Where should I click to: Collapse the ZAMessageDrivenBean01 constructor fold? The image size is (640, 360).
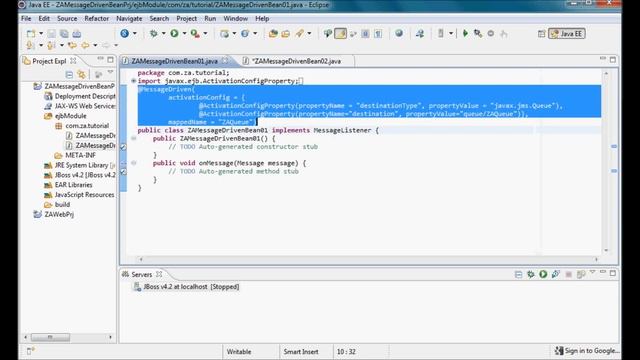133,138
